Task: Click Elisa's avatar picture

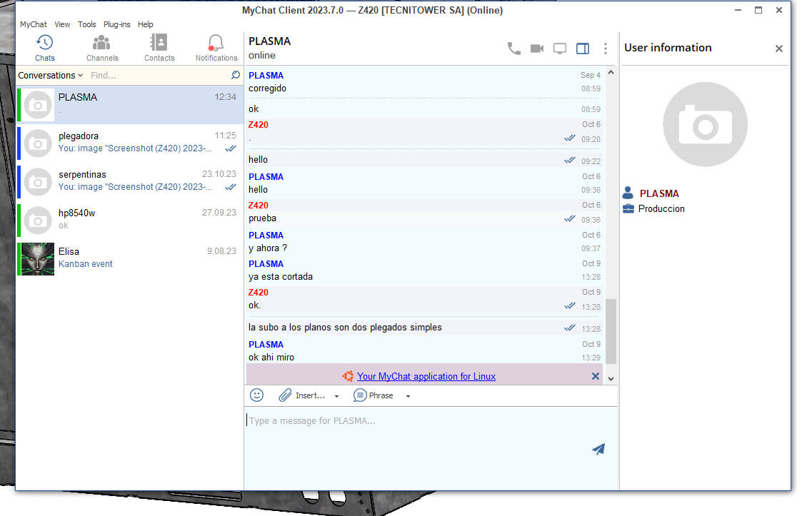Action: [x=38, y=259]
